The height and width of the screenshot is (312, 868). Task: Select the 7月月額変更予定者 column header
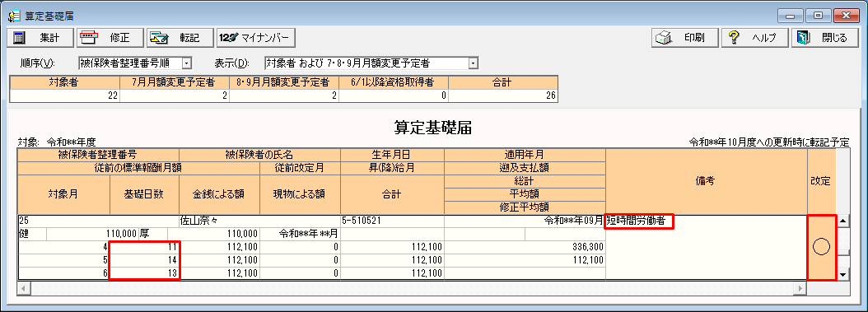click(175, 82)
